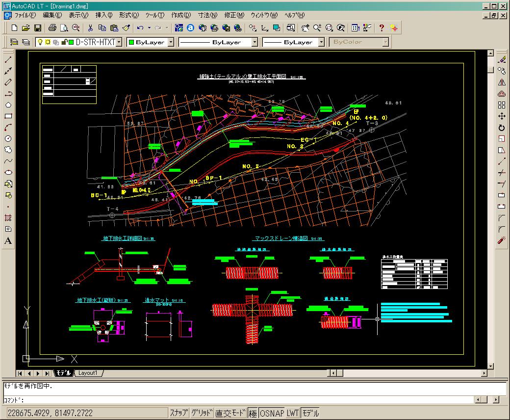This screenshot has width=510, height=420.
Task: Open the 寸法(N) dimension menu
Action: [x=207, y=15]
